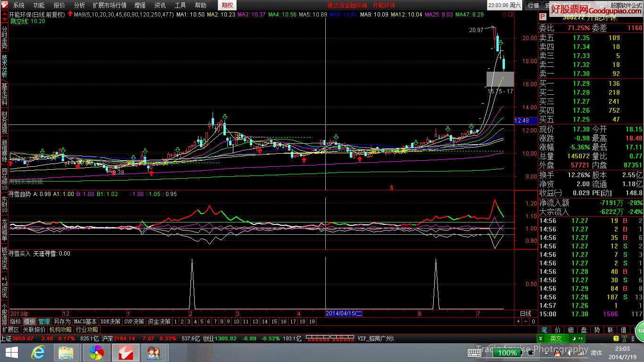The image size is (644, 362).
Task: Click the red P marker beside the stock code
Action: (x=542, y=16)
